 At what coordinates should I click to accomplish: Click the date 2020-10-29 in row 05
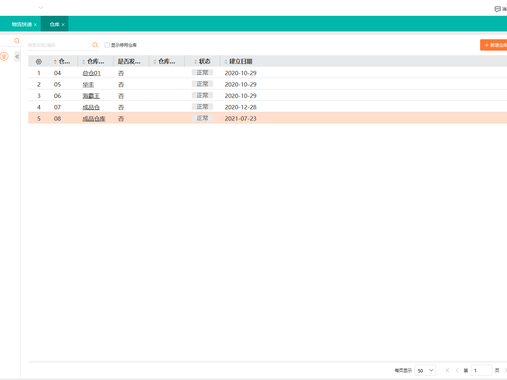240,84
